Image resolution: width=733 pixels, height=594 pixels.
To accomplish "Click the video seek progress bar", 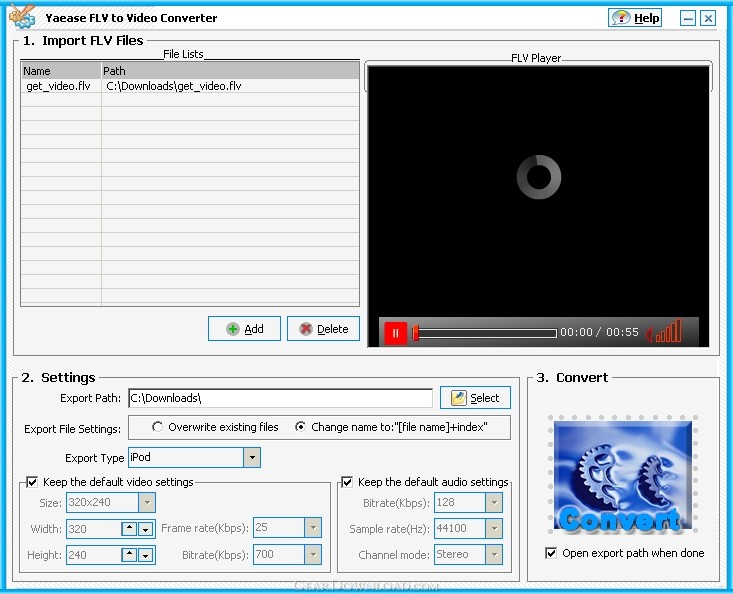I will (x=486, y=333).
